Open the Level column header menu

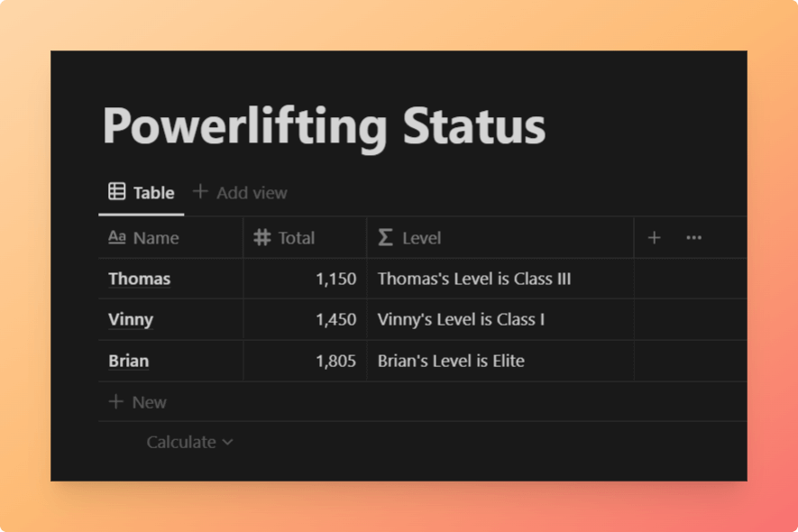point(500,237)
